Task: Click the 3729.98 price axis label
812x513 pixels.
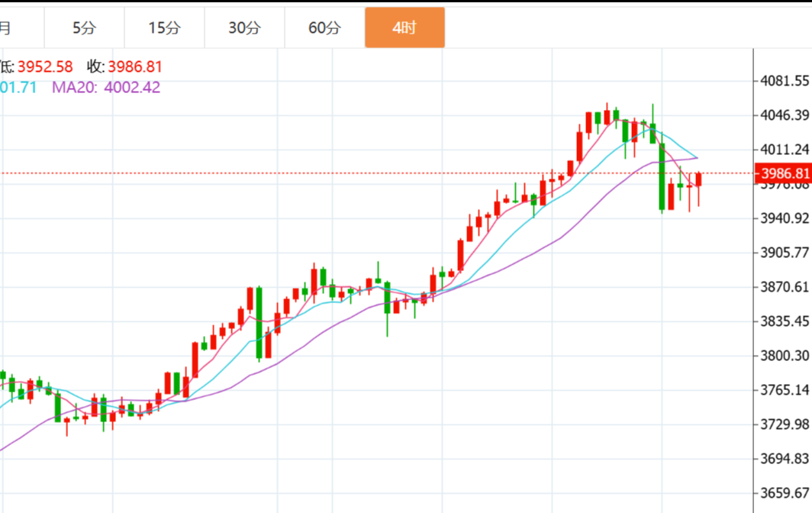Action: click(784, 424)
